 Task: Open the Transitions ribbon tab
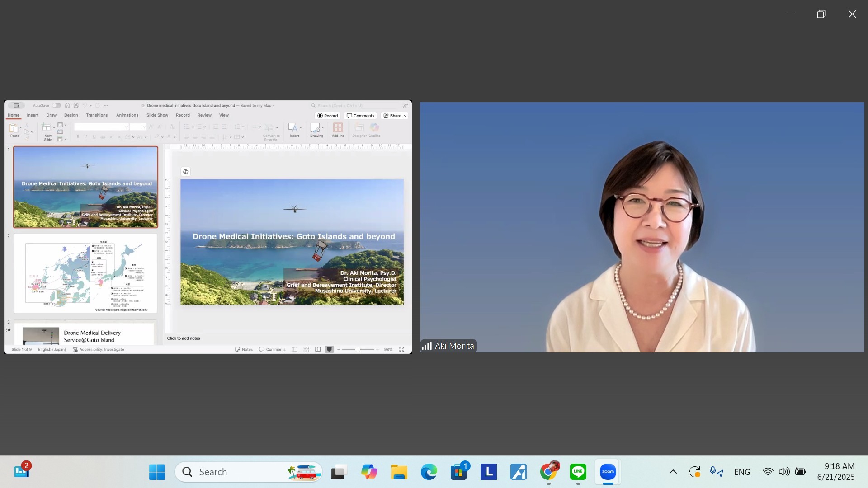click(97, 115)
